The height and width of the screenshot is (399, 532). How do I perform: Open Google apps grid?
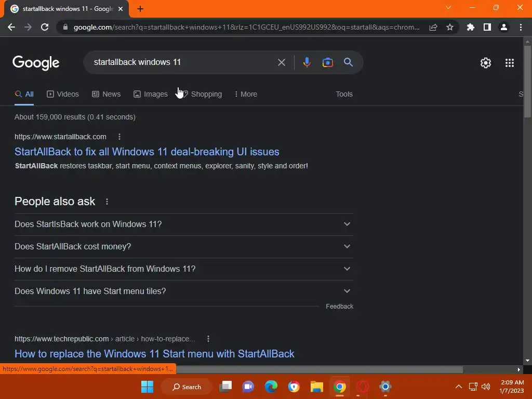509,63
